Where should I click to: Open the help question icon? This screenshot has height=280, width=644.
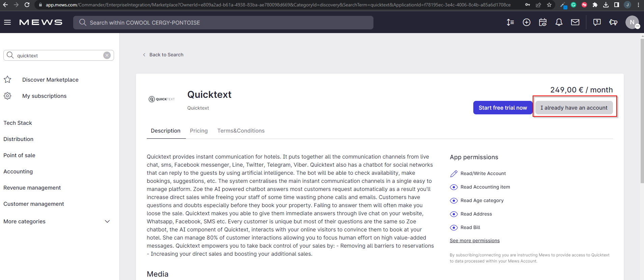point(597,22)
